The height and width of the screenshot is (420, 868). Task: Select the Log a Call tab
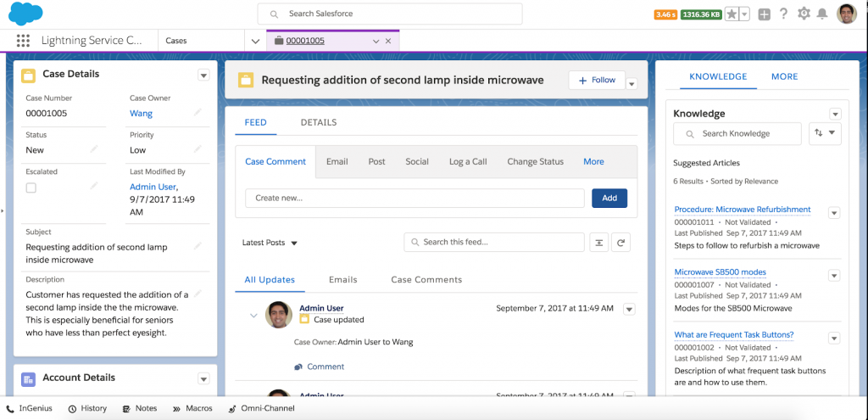click(x=468, y=162)
